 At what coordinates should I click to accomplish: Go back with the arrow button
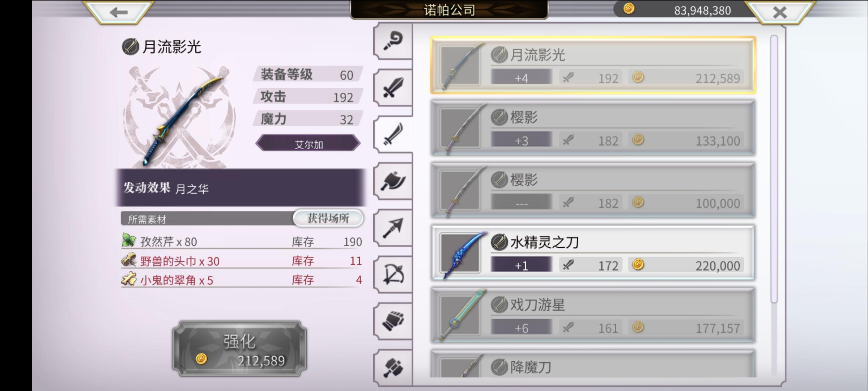[x=119, y=12]
